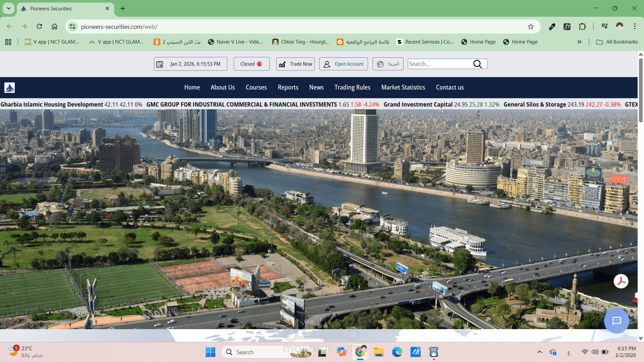This screenshot has width=644, height=362.
Task: Click the Open Account button
Action: pyautogui.click(x=343, y=64)
